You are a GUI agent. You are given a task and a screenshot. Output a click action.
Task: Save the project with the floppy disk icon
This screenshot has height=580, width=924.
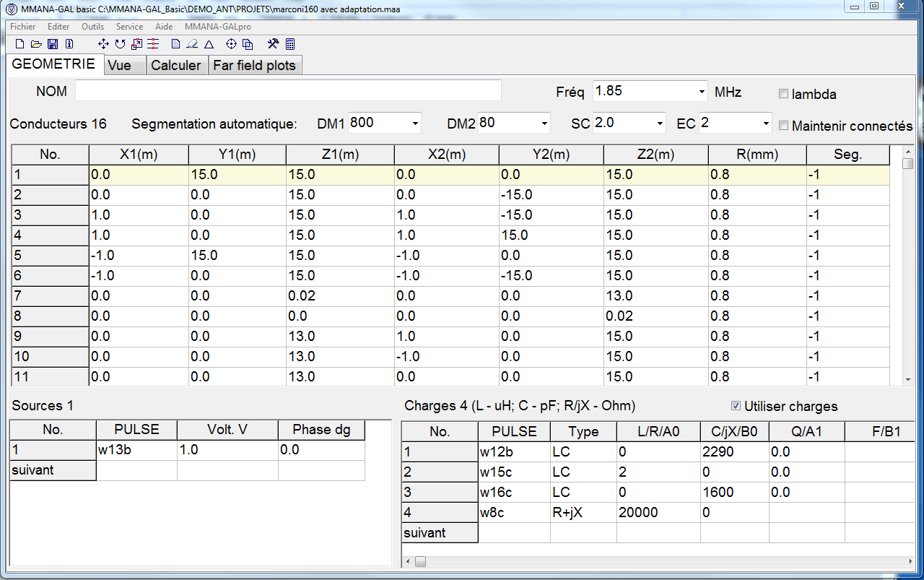pyautogui.click(x=53, y=44)
